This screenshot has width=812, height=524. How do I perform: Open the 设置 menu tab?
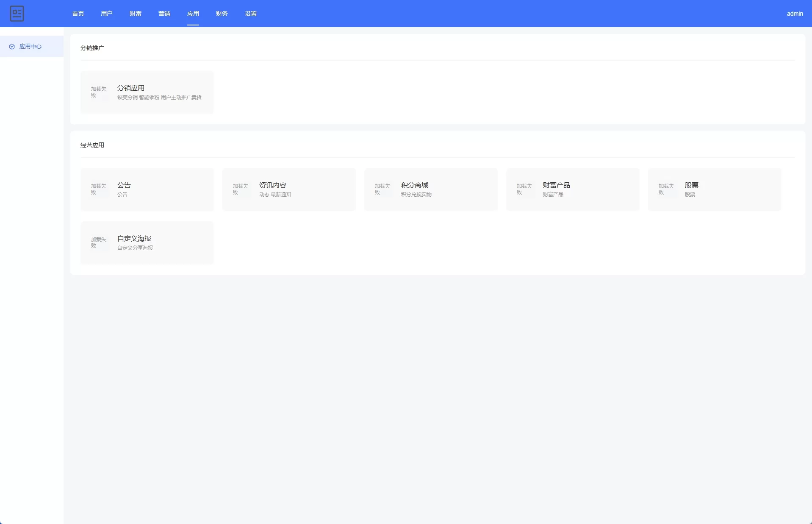point(251,14)
